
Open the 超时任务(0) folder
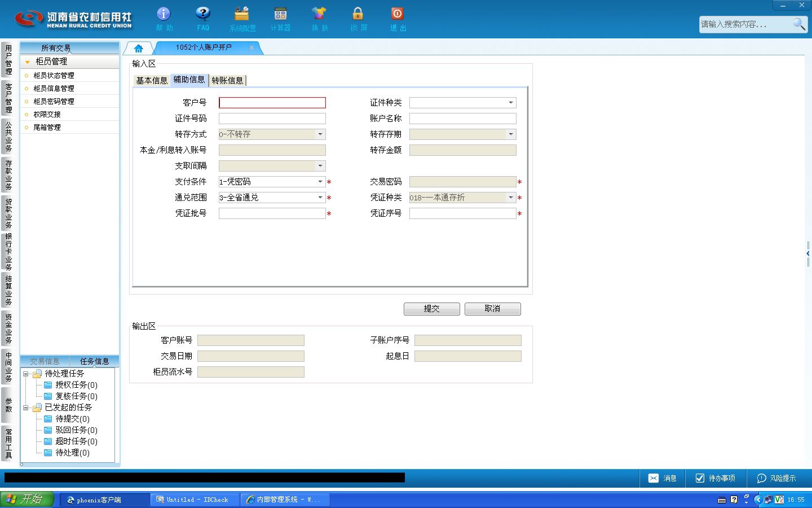click(71, 441)
